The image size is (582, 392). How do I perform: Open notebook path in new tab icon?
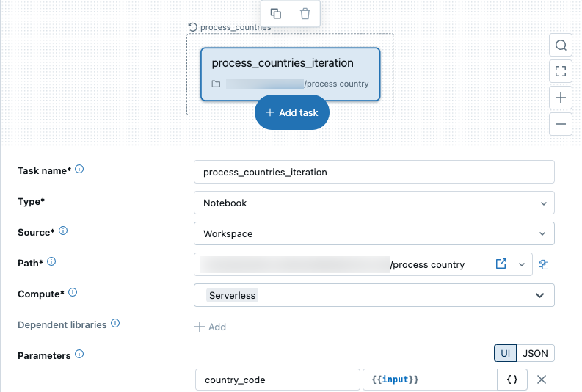501,264
